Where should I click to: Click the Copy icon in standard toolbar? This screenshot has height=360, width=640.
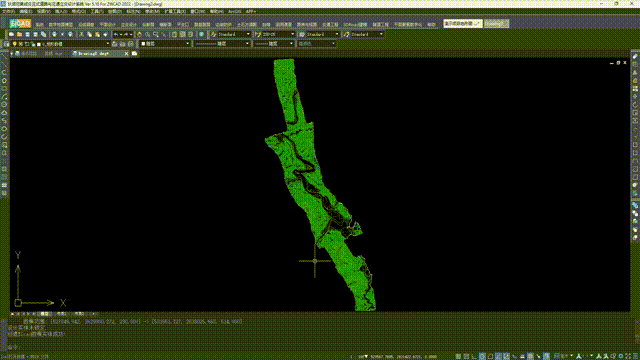pyautogui.click(x=89, y=34)
